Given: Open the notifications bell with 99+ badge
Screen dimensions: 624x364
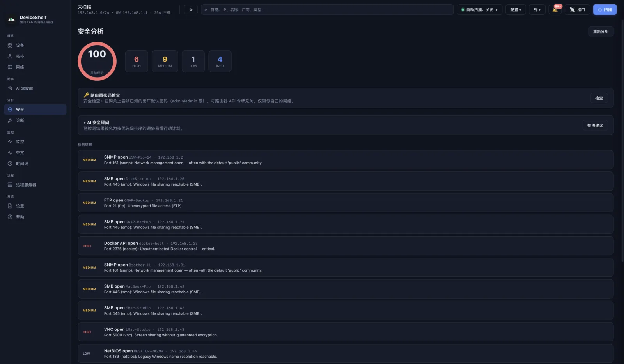Looking at the screenshot, I should (555, 10).
